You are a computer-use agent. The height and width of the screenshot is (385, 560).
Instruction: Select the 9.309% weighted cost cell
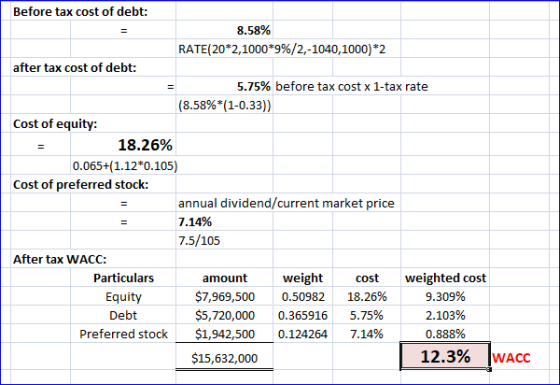445,297
